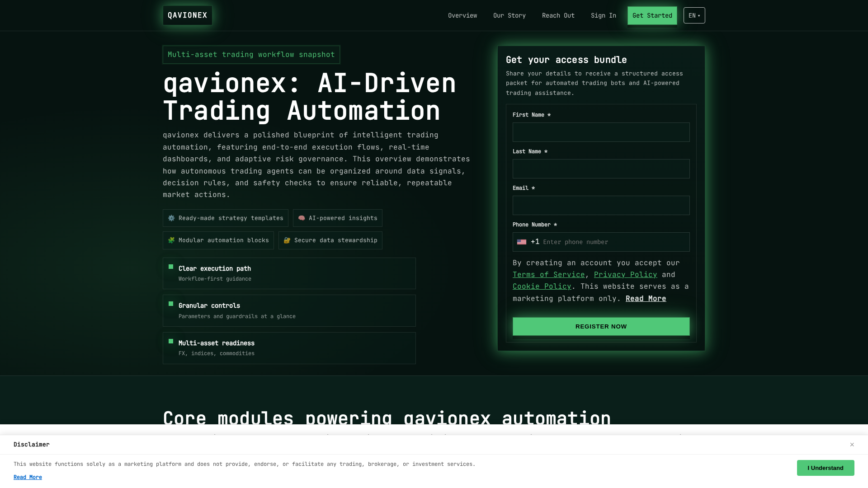Focus the Email input field

[601, 206]
